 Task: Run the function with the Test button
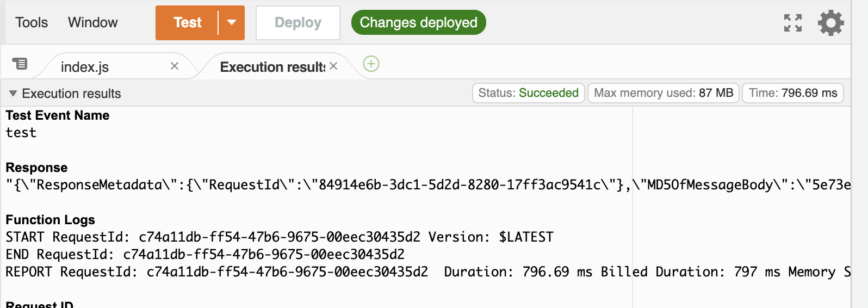coord(187,22)
